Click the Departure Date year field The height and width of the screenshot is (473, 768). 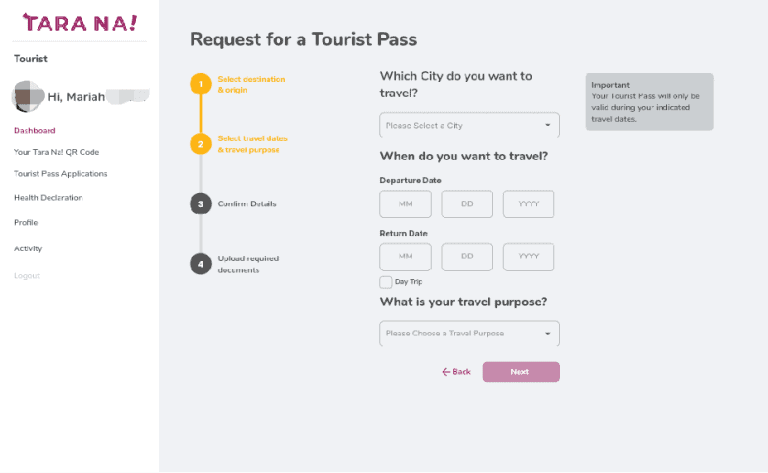(528, 204)
